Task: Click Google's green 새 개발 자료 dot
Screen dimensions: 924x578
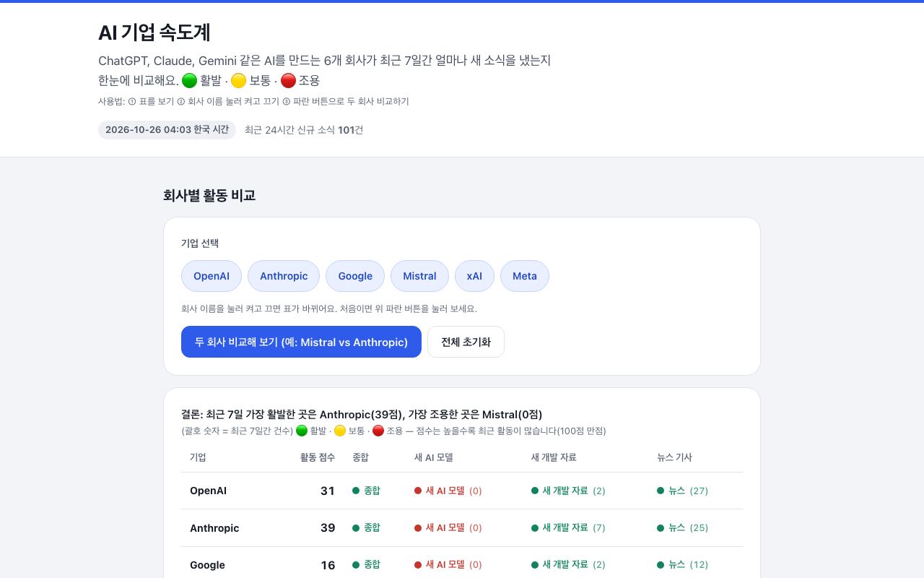Action: tap(535, 565)
